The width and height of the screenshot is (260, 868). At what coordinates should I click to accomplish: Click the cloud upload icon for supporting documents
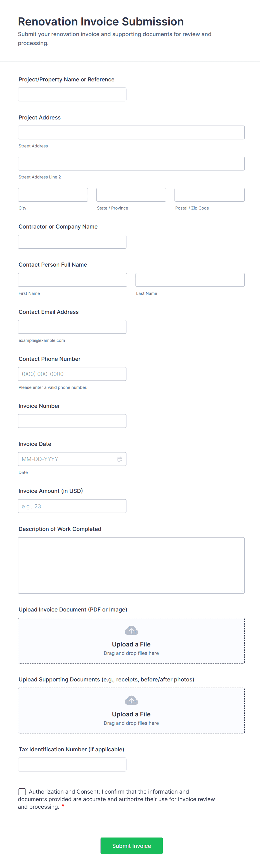point(131,700)
